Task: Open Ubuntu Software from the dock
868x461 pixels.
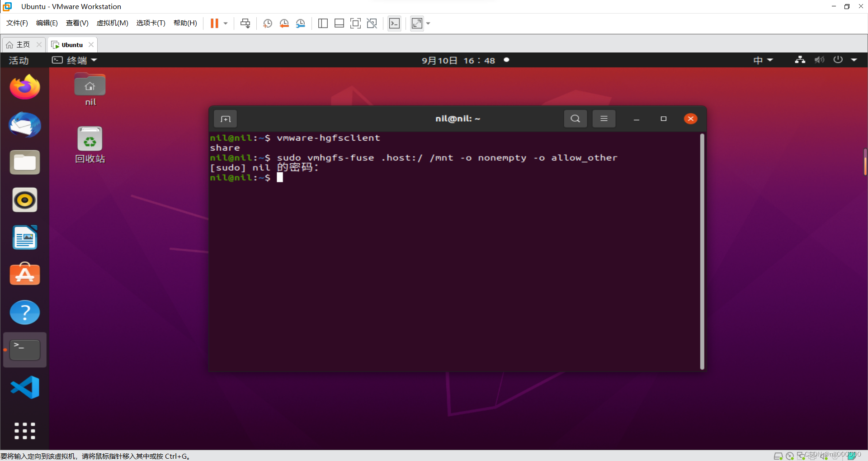Action: click(x=25, y=274)
